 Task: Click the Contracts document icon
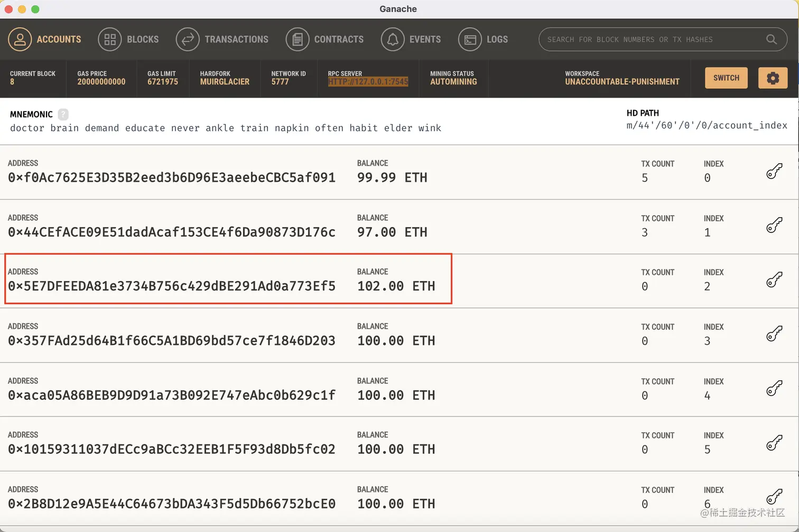point(298,40)
